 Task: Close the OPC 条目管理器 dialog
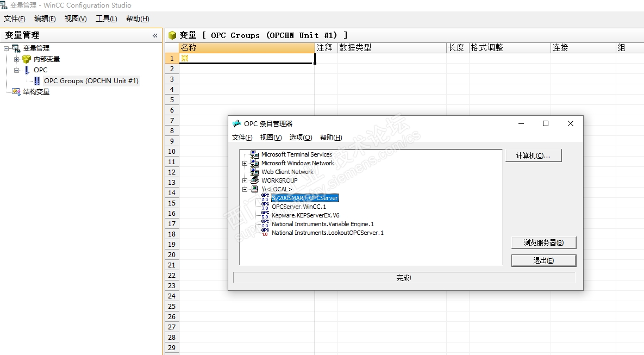(x=571, y=123)
